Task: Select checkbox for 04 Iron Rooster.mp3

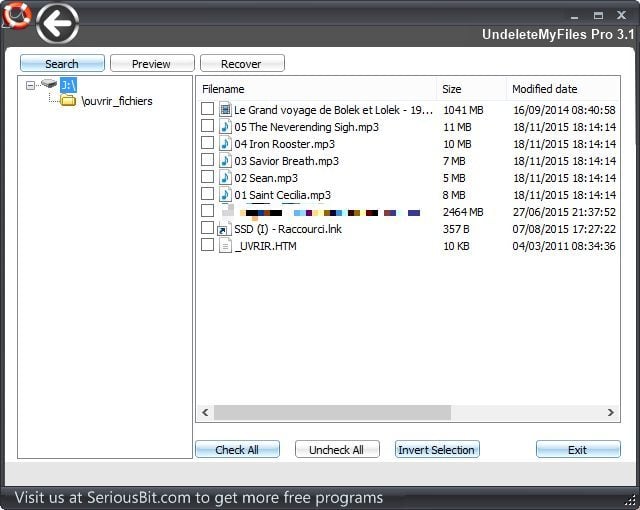Action: (x=207, y=143)
